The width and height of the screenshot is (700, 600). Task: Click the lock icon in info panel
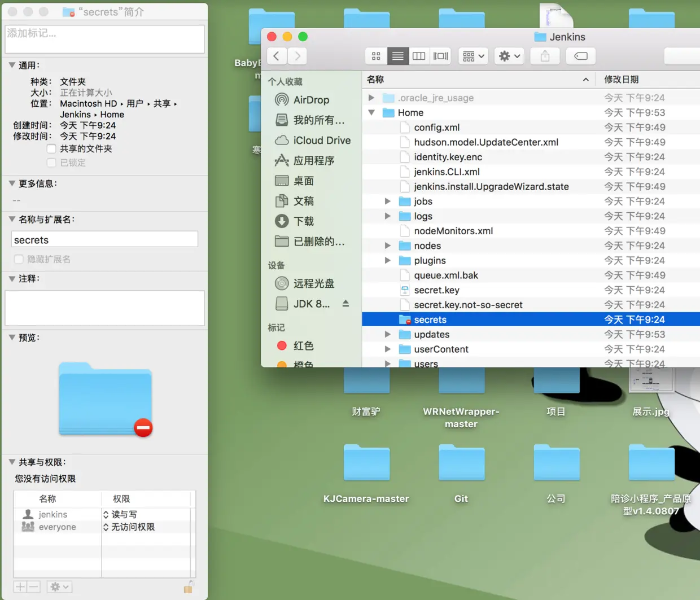pyautogui.click(x=189, y=587)
